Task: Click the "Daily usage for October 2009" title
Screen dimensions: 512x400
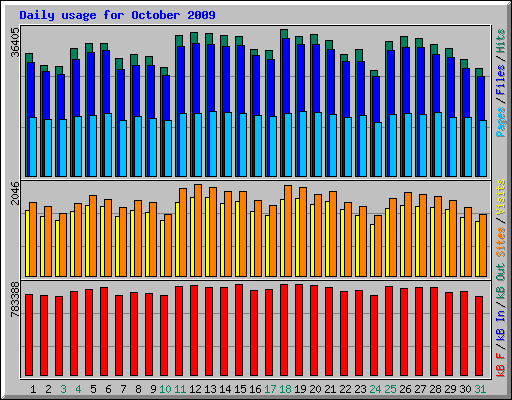Action: pos(117,15)
